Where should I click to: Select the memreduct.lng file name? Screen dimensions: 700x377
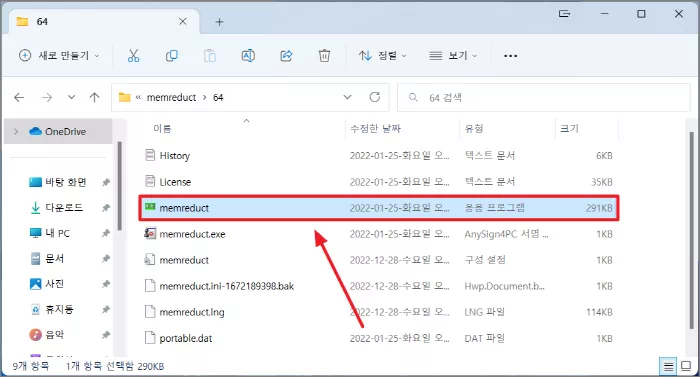pyautogui.click(x=192, y=312)
